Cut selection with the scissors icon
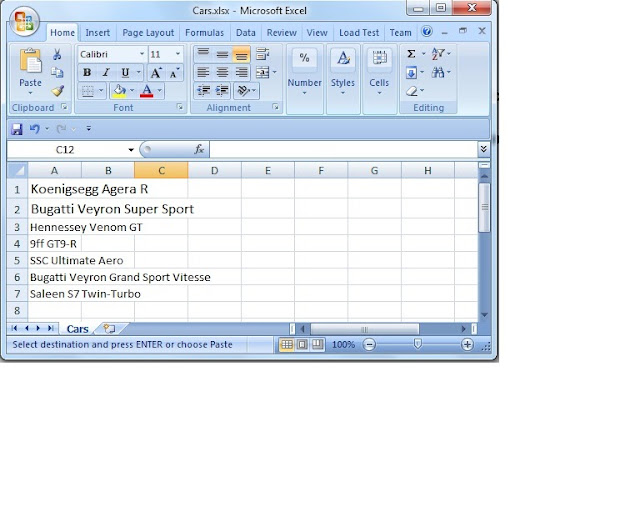Image resolution: width=640 pixels, height=512 pixels. coord(57,54)
